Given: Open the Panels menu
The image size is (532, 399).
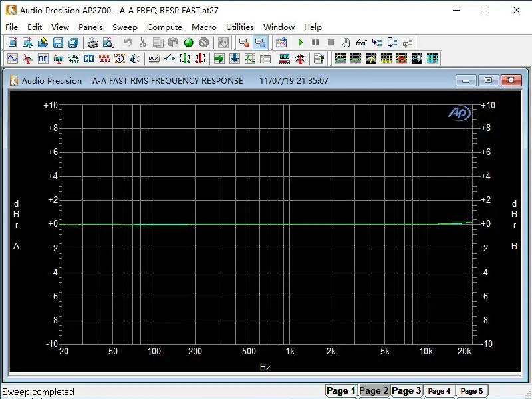Looking at the screenshot, I should (90, 27).
